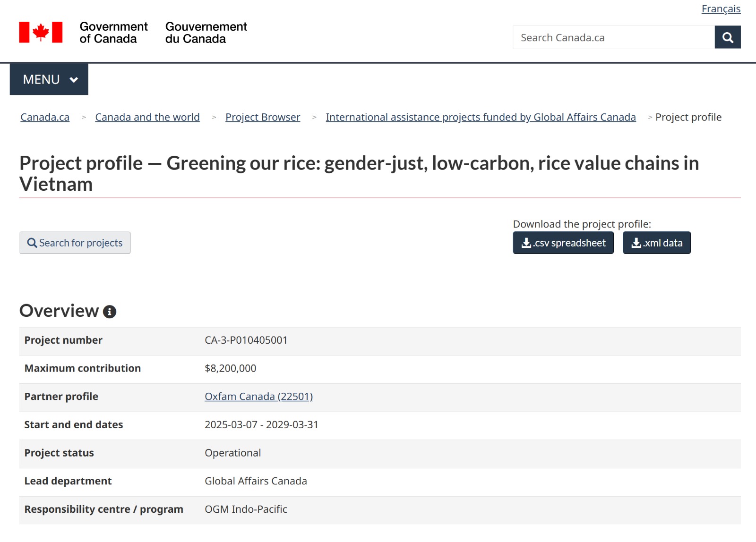This screenshot has width=756, height=542.
Task: Expand the MENU dropdown chevron
Action: click(x=74, y=80)
